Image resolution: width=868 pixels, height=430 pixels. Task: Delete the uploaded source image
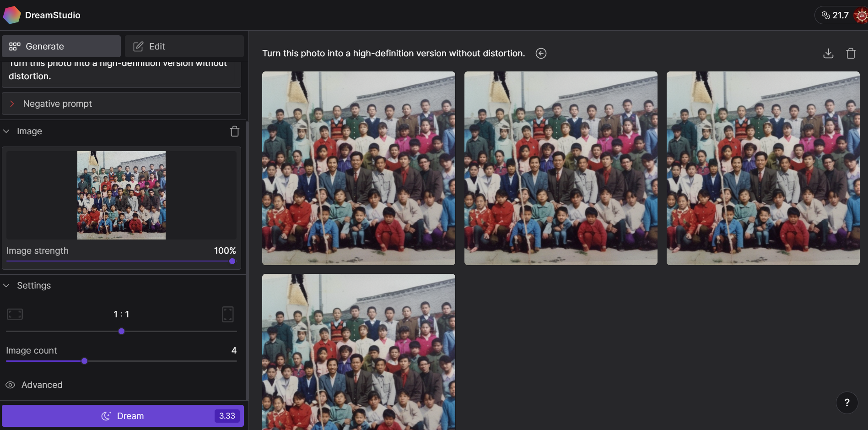click(235, 131)
